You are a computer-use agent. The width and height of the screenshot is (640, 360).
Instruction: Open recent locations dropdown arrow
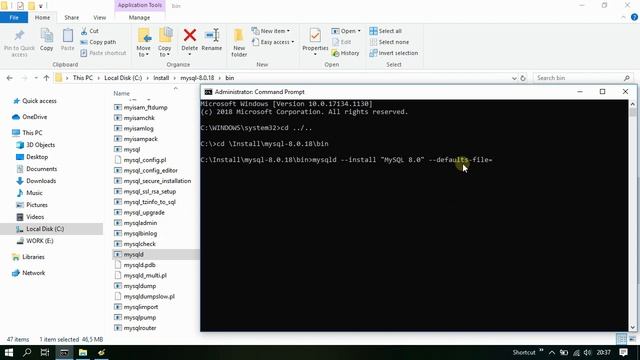pos(36,78)
